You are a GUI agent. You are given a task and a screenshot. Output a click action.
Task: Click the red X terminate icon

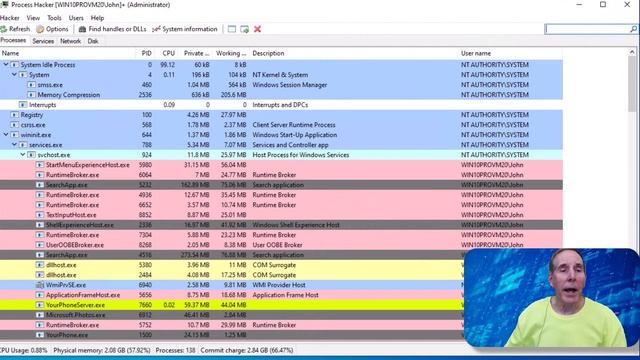click(x=258, y=29)
